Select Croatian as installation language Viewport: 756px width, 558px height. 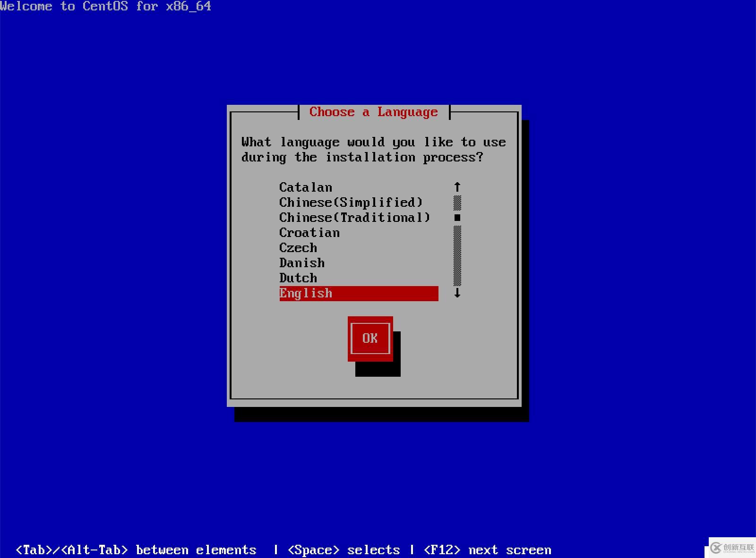click(x=309, y=233)
